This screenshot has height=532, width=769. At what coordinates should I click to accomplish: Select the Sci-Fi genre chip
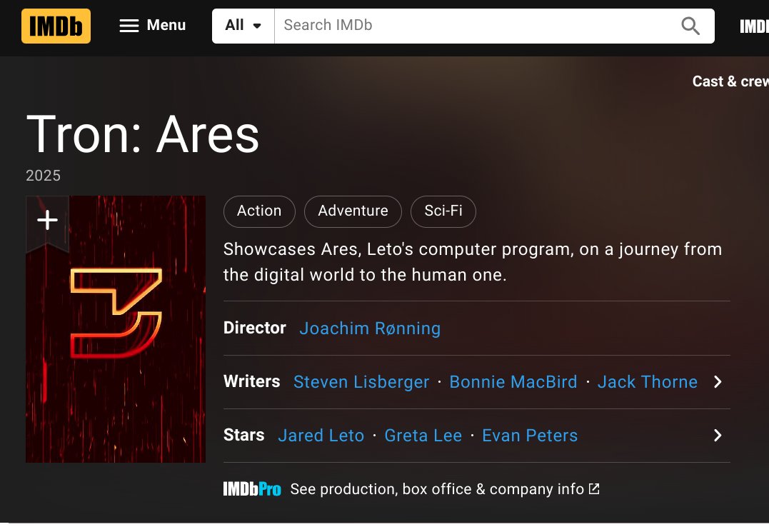pyautogui.click(x=443, y=211)
